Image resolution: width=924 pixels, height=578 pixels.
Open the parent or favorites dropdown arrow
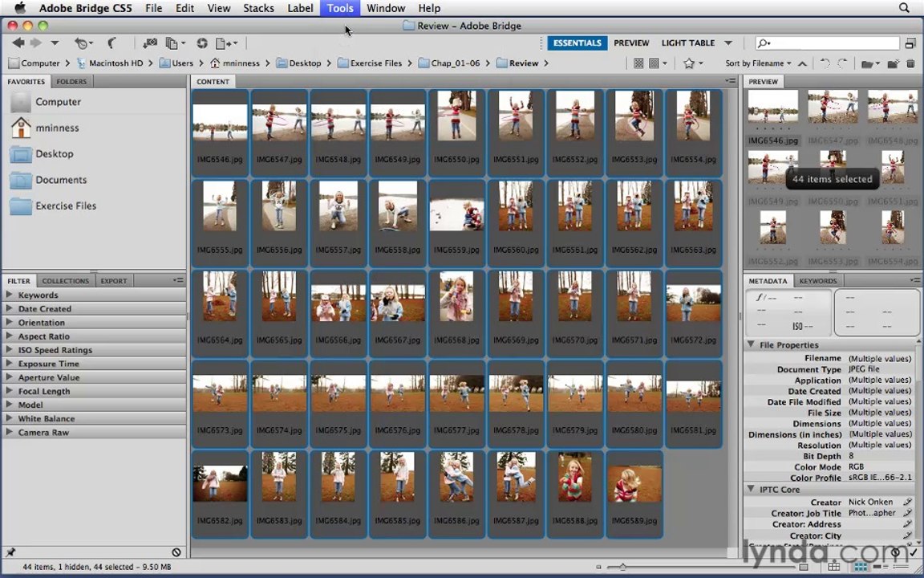tap(55, 43)
